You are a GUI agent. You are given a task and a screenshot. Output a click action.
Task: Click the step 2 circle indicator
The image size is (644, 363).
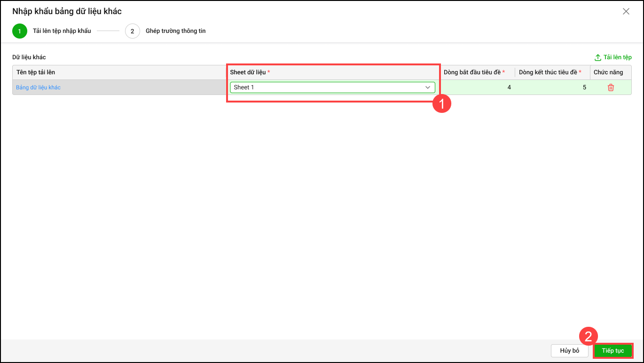(x=133, y=31)
